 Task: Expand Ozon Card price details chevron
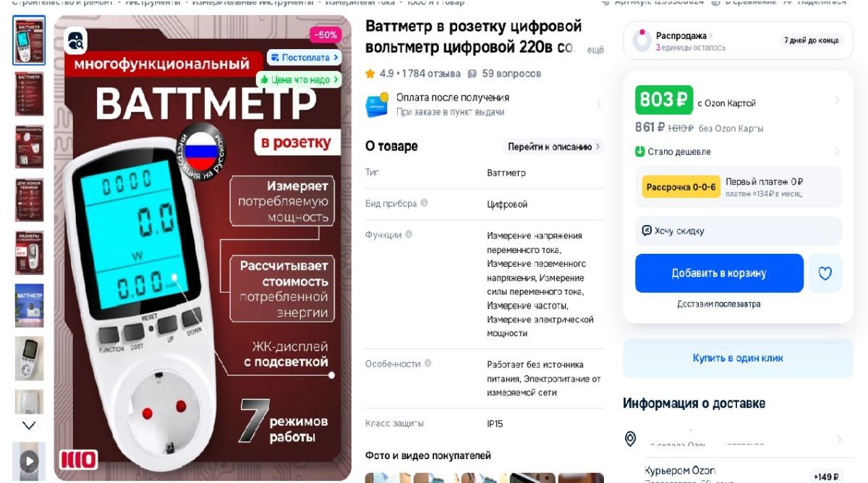(837, 100)
